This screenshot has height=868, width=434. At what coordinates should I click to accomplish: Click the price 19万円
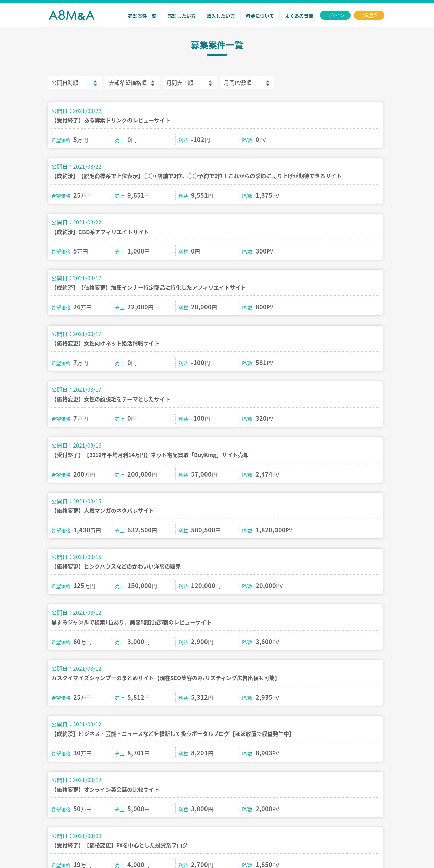tap(82, 865)
